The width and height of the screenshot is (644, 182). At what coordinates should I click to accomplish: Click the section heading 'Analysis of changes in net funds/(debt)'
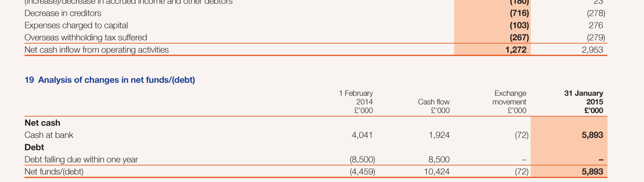point(117,80)
